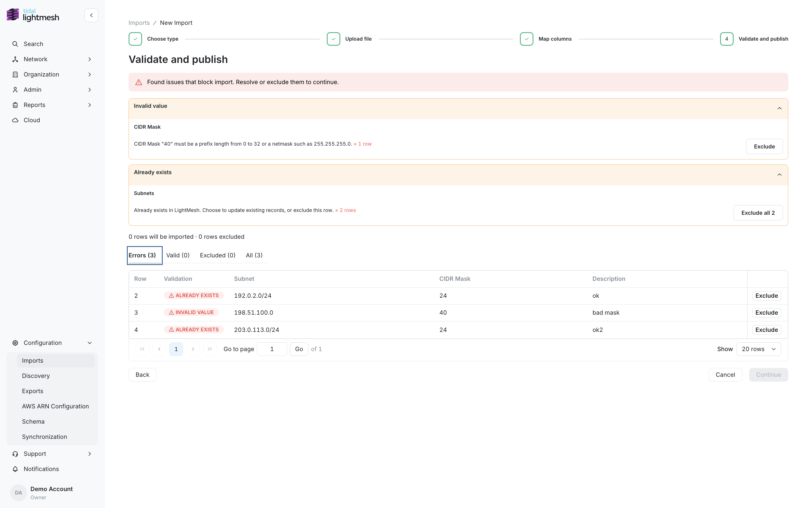Open the Imports page in the sidebar
The width and height of the screenshot is (812, 508).
(x=56, y=360)
